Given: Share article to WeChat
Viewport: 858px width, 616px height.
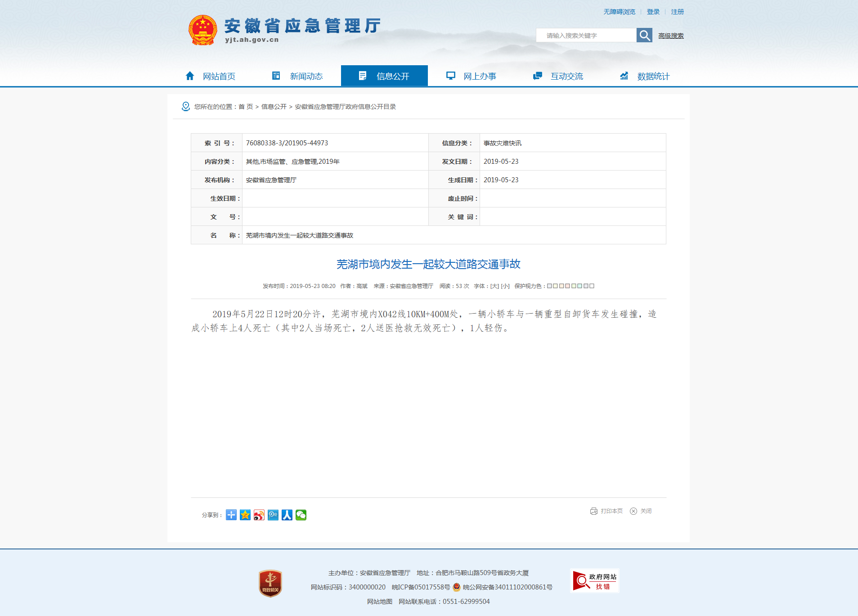Looking at the screenshot, I should tap(301, 515).
